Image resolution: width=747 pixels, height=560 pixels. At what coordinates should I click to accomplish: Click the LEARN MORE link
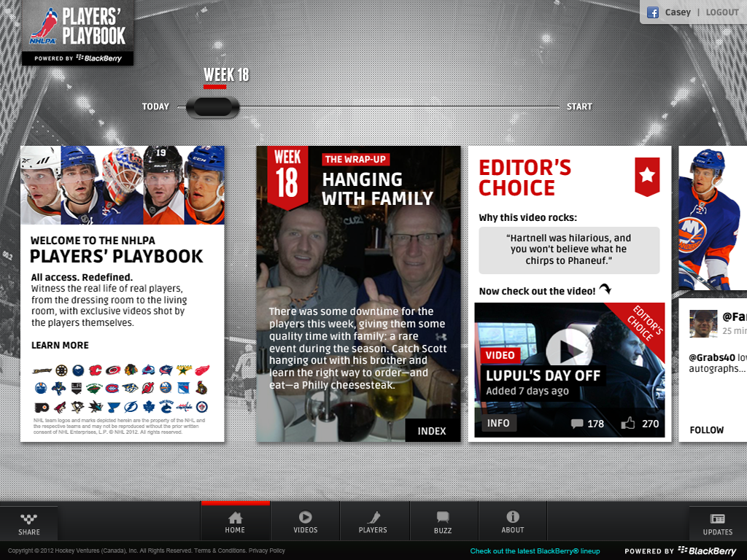[x=60, y=345]
